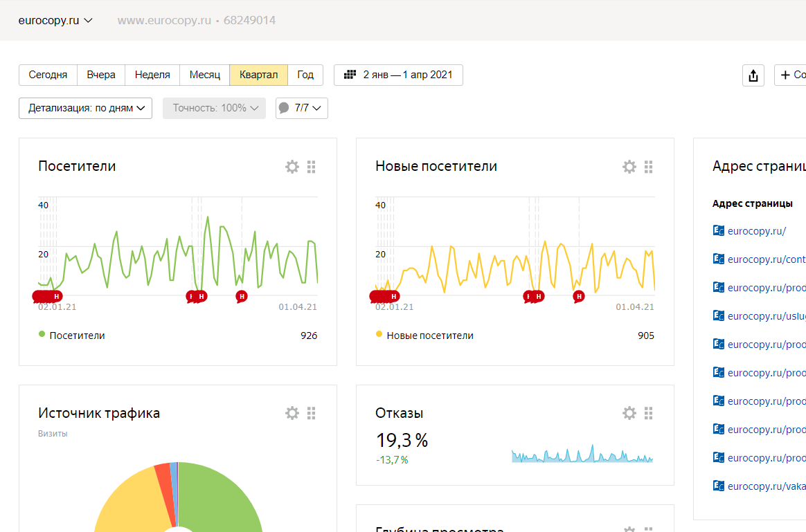Open the eurocopy.ru/cont page link
The height and width of the screenshot is (532, 806).
[x=767, y=259]
